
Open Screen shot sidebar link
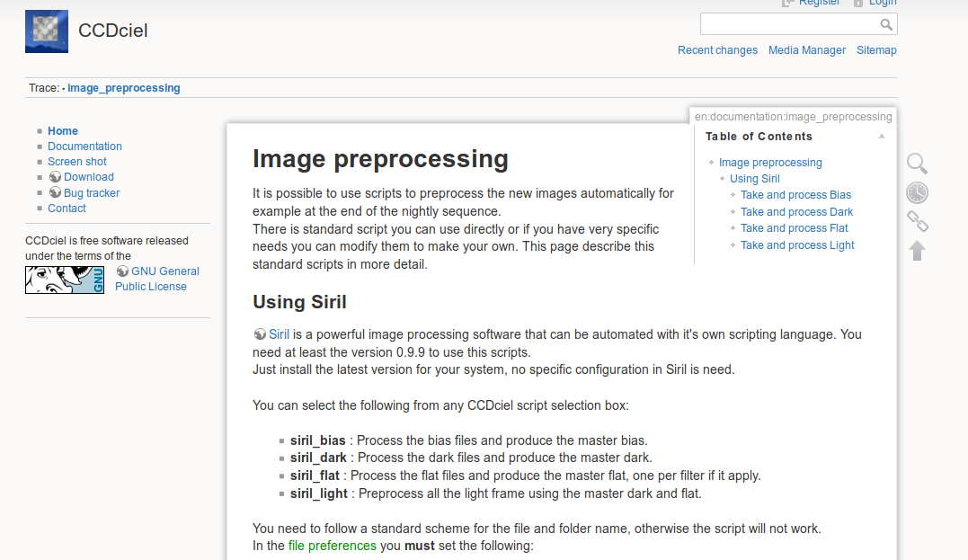coord(77,162)
